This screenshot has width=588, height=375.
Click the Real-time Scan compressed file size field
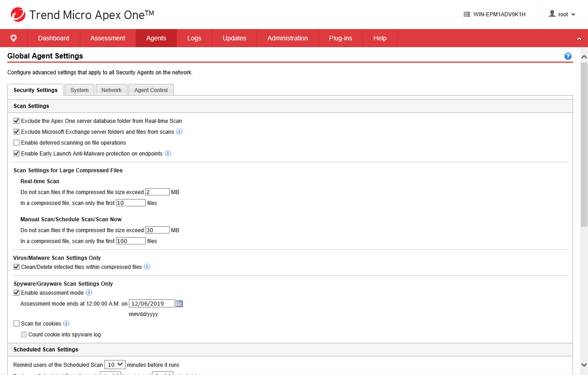tap(157, 192)
